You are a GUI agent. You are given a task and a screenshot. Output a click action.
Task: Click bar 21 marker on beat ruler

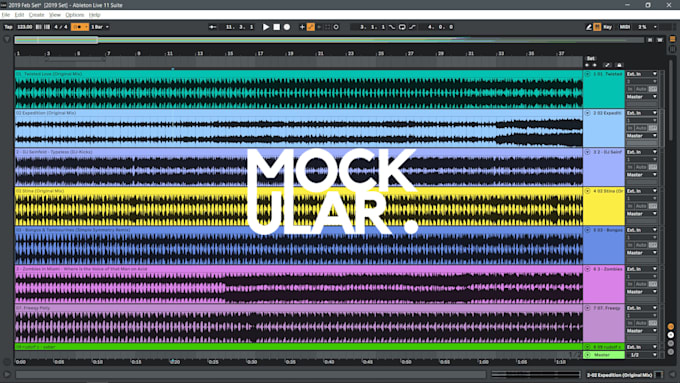pyautogui.click(x=320, y=53)
